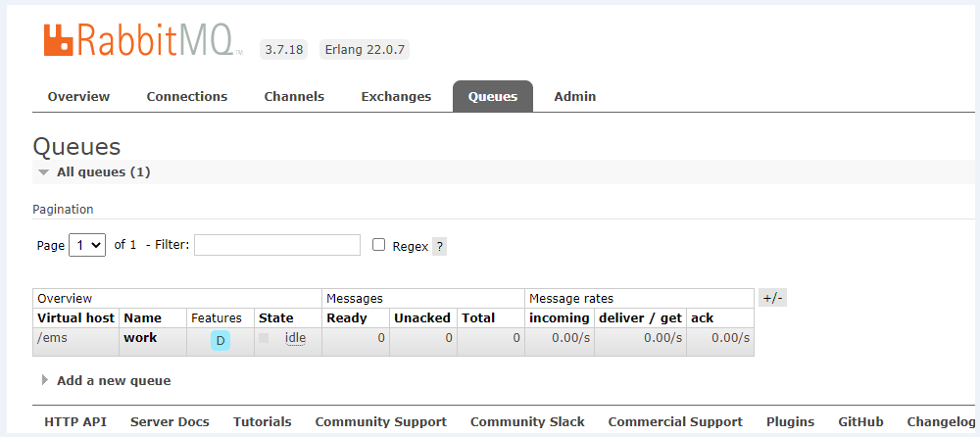980x437 pixels.
Task: Switch to the Channels tab
Action: click(294, 96)
